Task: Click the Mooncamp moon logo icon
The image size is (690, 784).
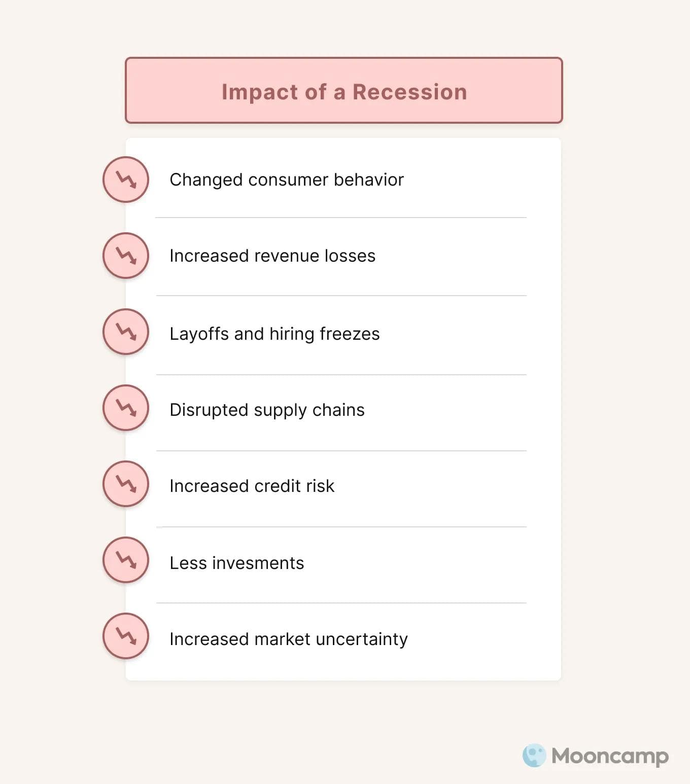Action: [x=534, y=756]
